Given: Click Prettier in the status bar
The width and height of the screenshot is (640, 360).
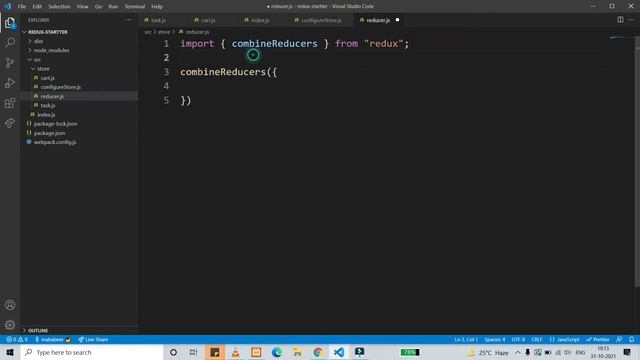Looking at the screenshot, I should 598,340.
